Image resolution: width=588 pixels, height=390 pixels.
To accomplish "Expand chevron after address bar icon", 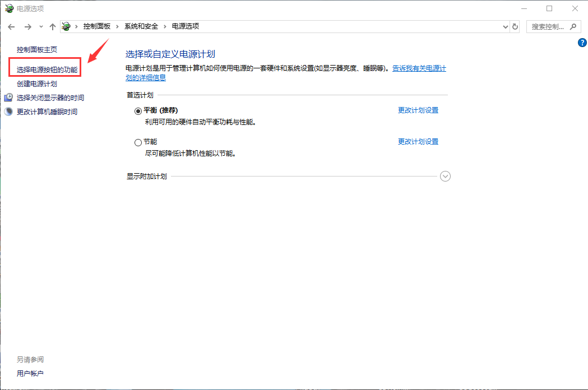I will coord(76,26).
